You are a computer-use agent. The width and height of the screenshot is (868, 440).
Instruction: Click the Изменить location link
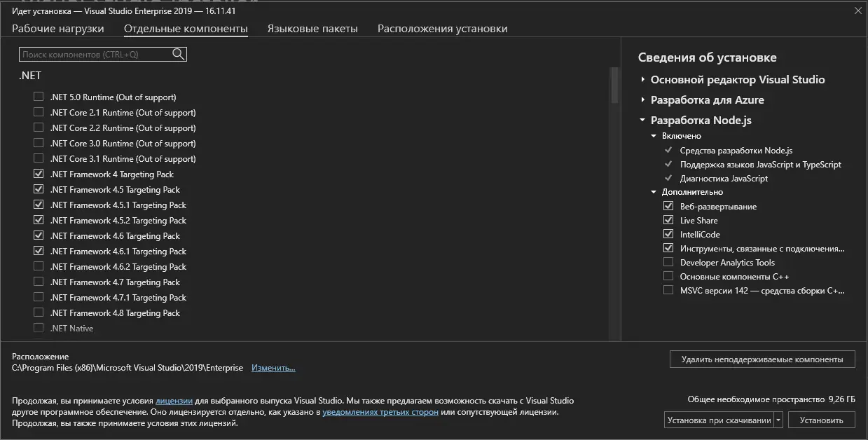click(273, 368)
